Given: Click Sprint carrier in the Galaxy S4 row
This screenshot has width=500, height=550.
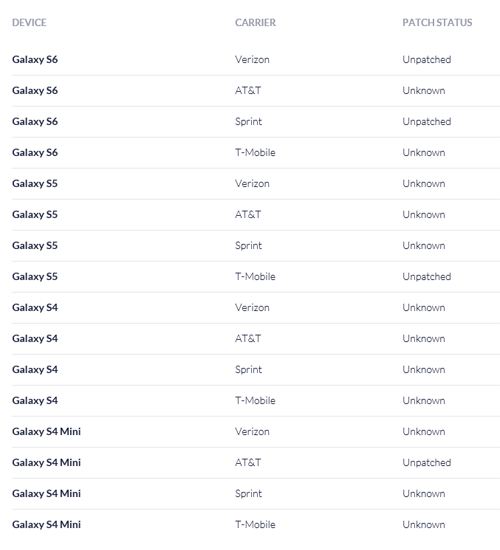Looking at the screenshot, I should (248, 370).
